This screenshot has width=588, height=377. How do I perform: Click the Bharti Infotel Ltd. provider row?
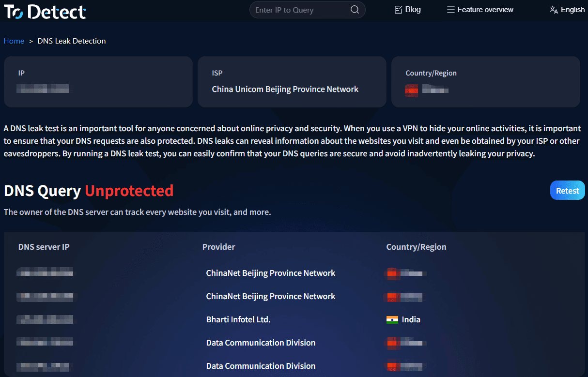(x=238, y=319)
